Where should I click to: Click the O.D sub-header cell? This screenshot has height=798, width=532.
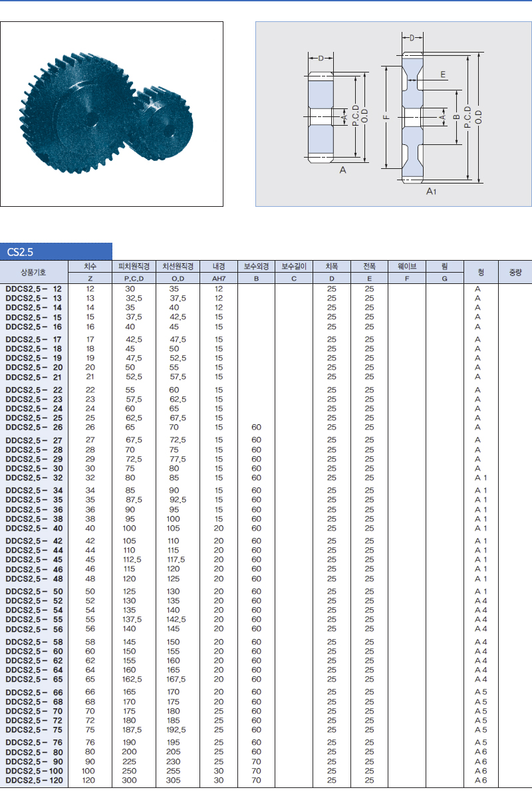tap(178, 278)
